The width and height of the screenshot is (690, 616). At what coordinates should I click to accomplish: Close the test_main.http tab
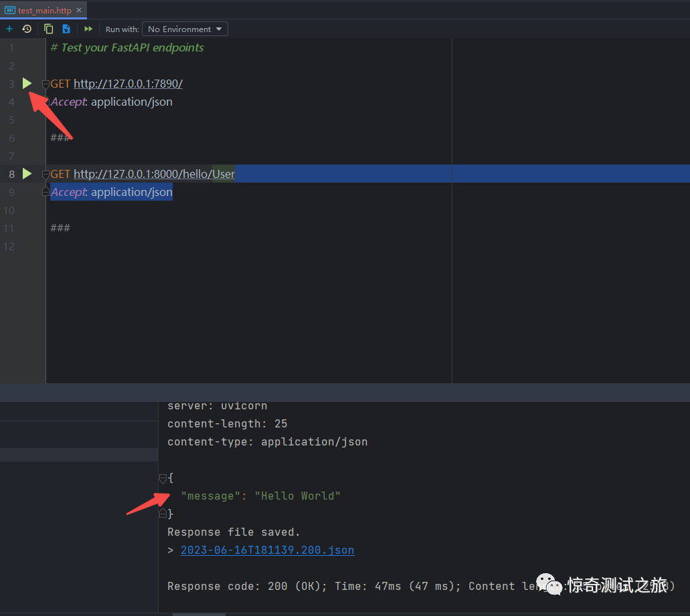(x=78, y=10)
